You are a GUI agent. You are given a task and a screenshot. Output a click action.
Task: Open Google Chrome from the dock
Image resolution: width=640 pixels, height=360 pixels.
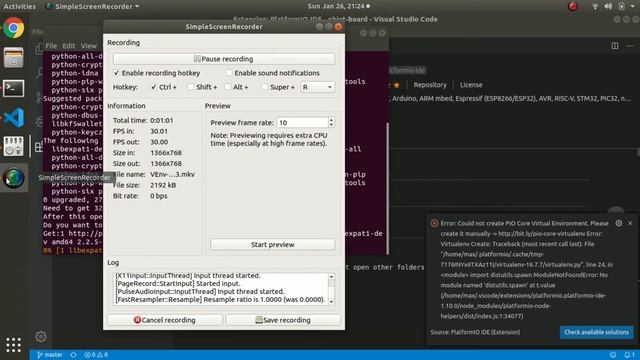13,28
